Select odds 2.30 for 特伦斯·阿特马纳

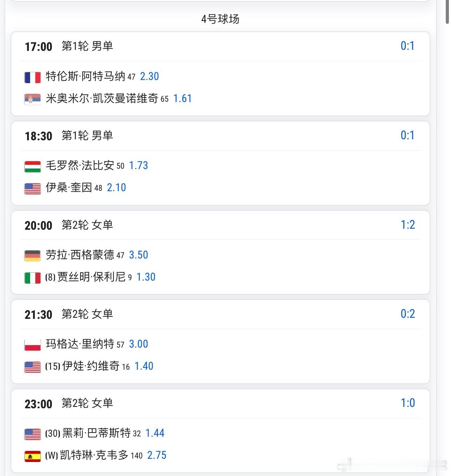coord(149,76)
